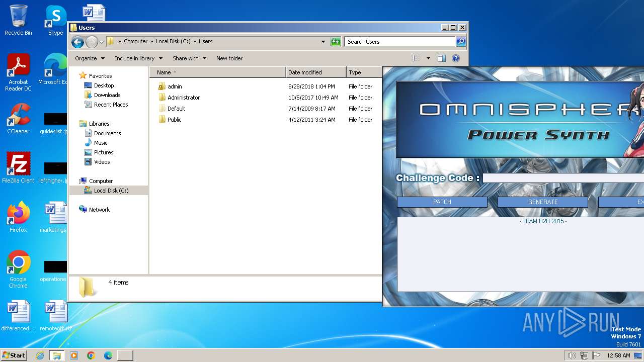Select Libraries in the navigation pane
The image size is (644, 362).
[x=99, y=124]
